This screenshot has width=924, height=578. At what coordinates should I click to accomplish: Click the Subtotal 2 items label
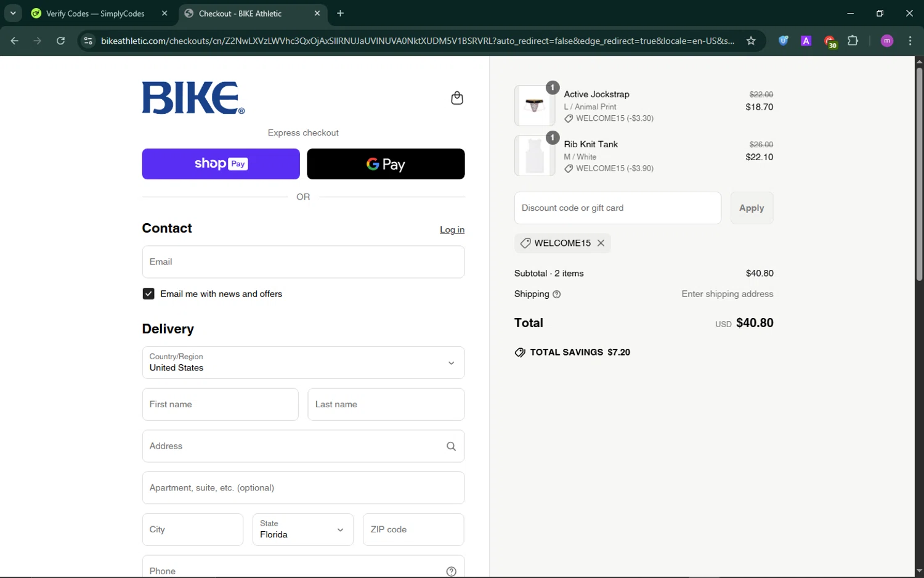(x=549, y=274)
